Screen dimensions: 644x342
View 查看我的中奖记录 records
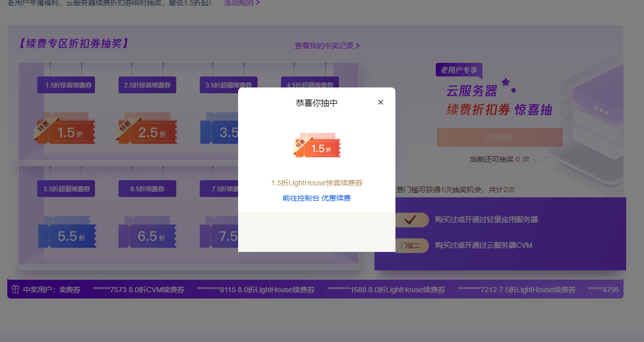[324, 46]
